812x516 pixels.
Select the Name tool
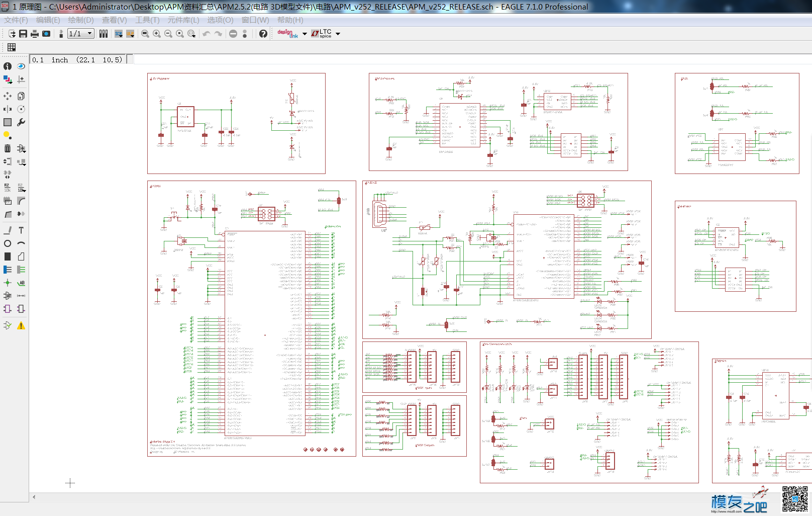click(x=8, y=188)
